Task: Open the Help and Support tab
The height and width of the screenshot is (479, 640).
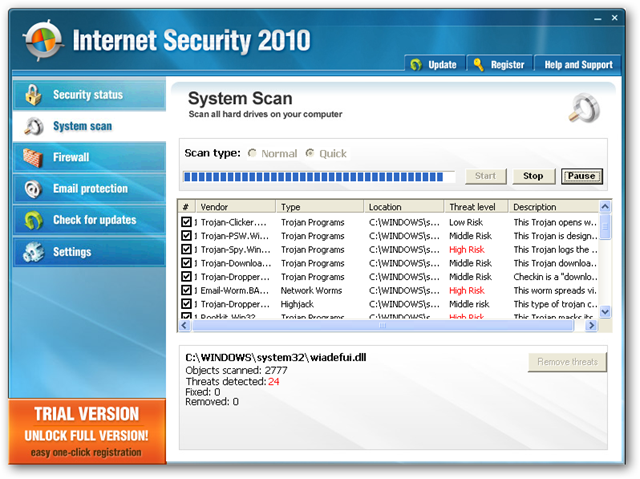Action: (578, 64)
